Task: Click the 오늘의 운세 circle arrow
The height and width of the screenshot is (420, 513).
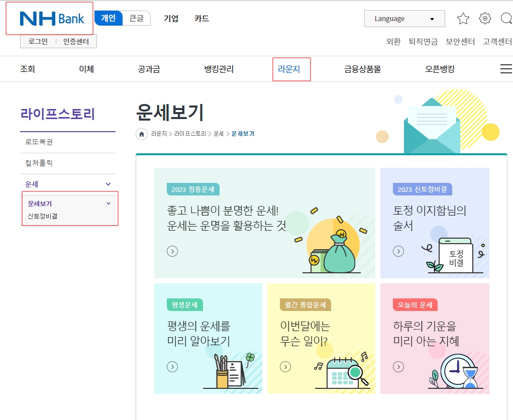Action: pyautogui.click(x=398, y=367)
